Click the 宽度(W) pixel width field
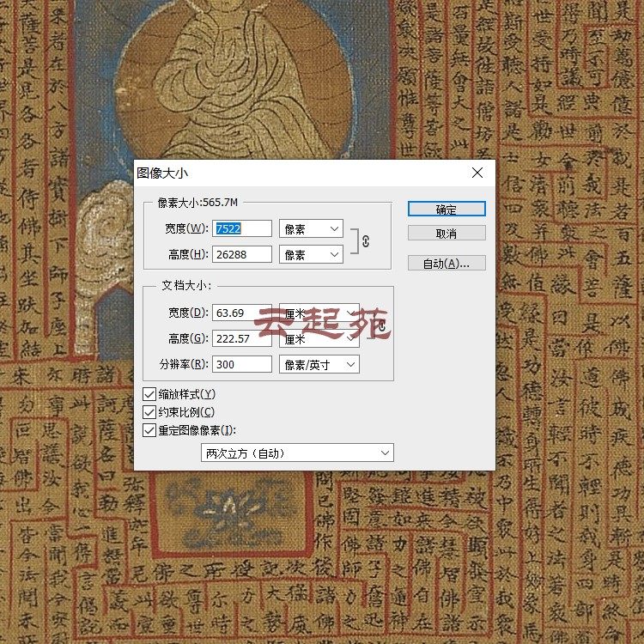This screenshot has width=644, height=644. (242, 228)
